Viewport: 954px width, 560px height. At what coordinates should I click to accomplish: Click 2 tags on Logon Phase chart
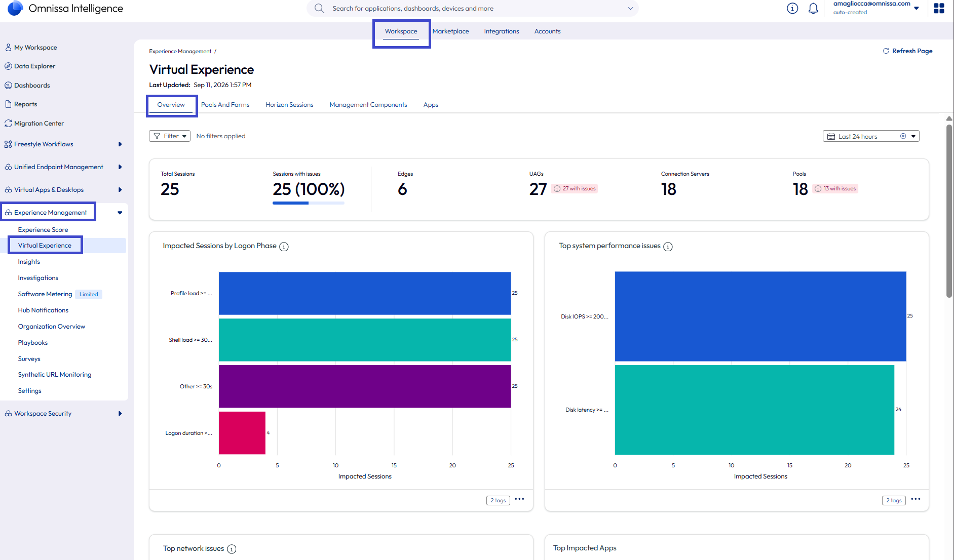[498, 500]
